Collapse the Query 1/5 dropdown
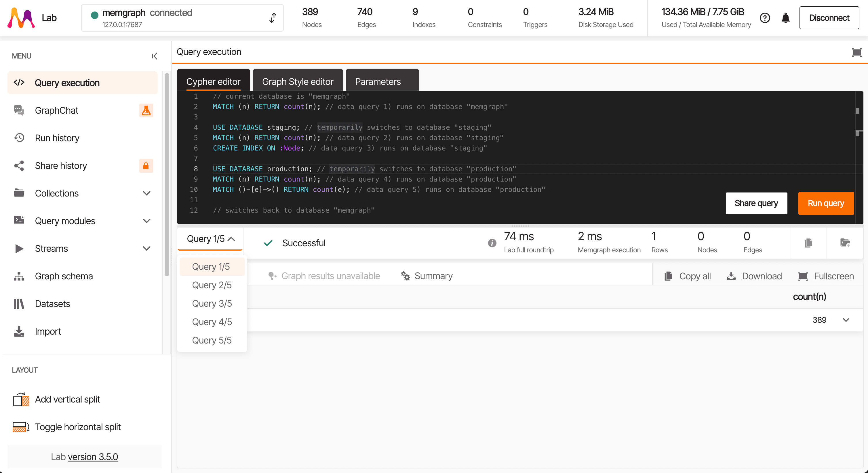Screen dimensions: 868x473 [x=210, y=239]
